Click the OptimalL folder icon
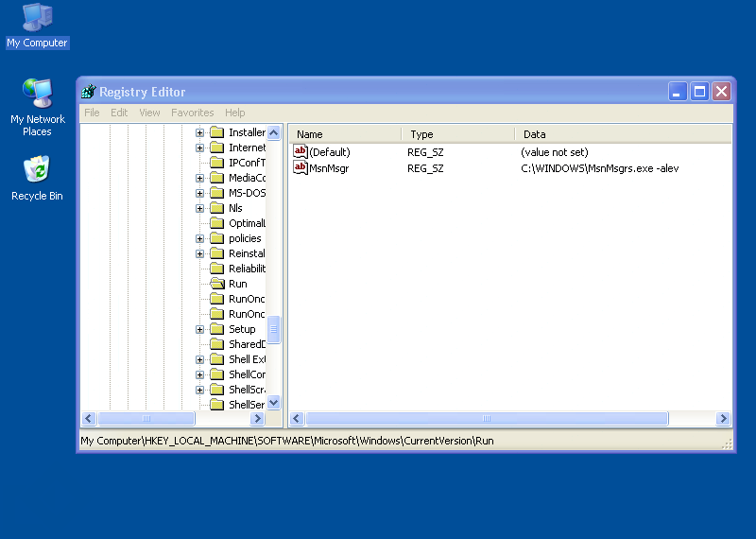 coord(217,223)
